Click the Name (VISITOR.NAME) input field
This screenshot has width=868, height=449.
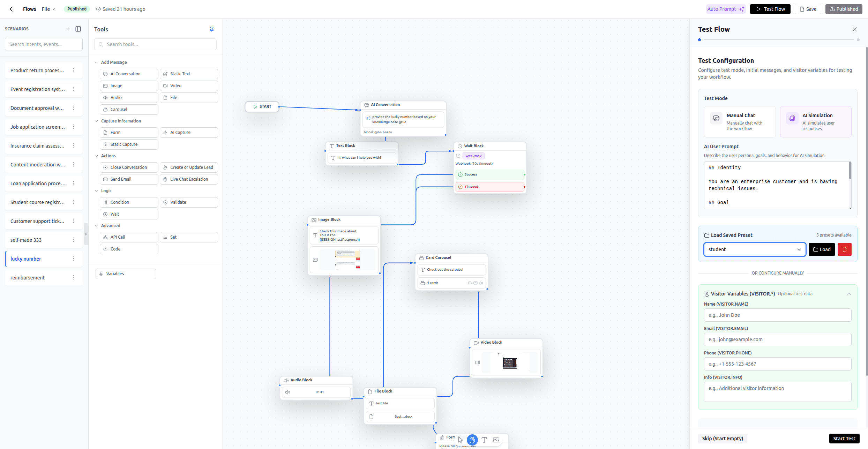click(777, 315)
